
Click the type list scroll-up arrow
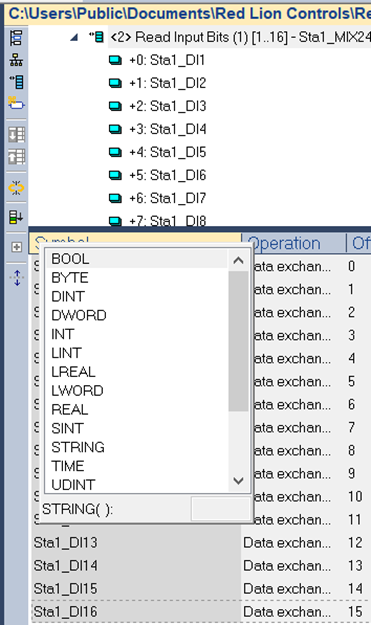coord(238,261)
